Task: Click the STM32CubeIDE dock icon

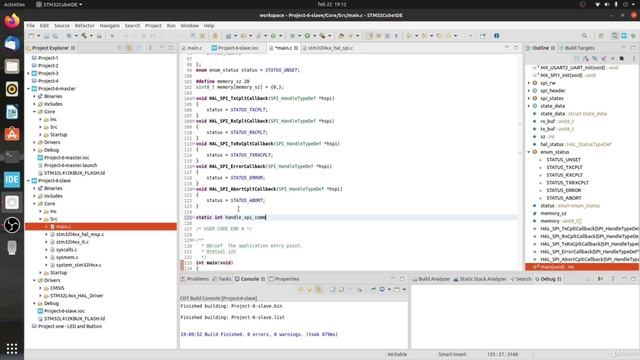Action: (12, 180)
